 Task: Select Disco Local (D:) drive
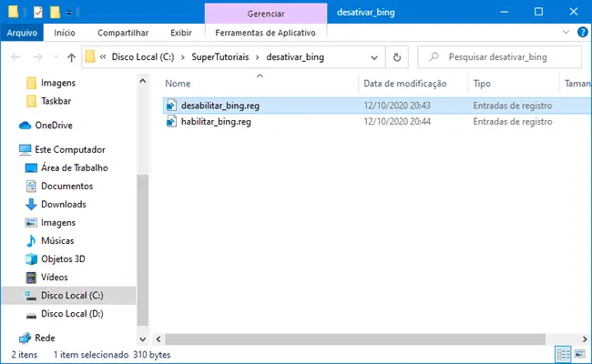pos(72,313)
